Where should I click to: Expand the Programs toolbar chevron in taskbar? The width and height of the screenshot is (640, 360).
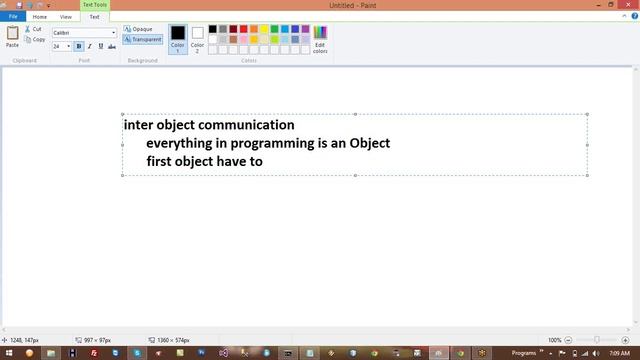tap(542, 351)
